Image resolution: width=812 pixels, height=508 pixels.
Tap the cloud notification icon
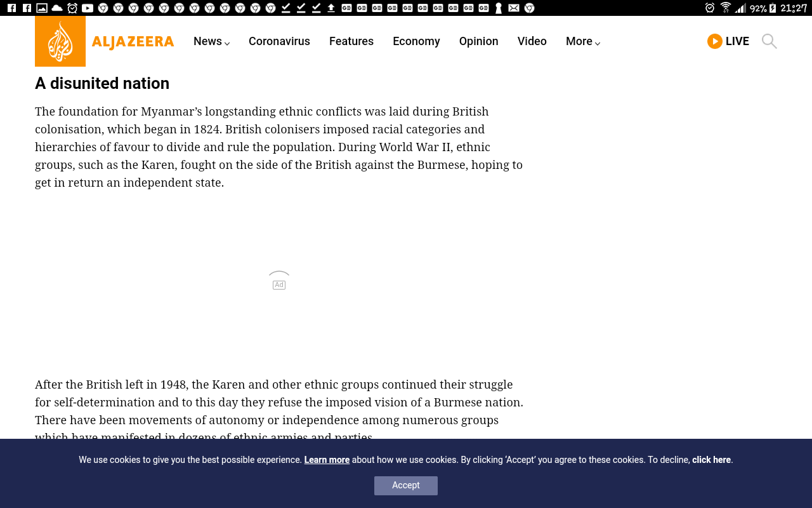[57, 8]
